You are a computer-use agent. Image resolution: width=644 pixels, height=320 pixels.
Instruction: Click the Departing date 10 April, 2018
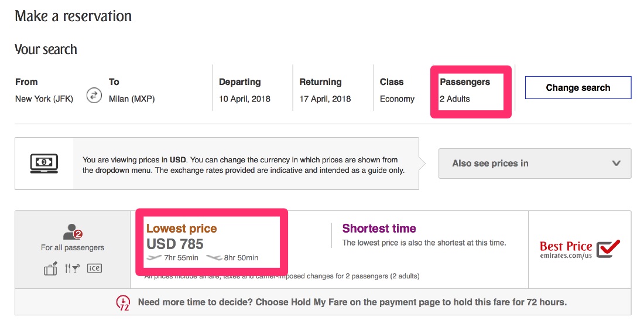coord(245,99)
